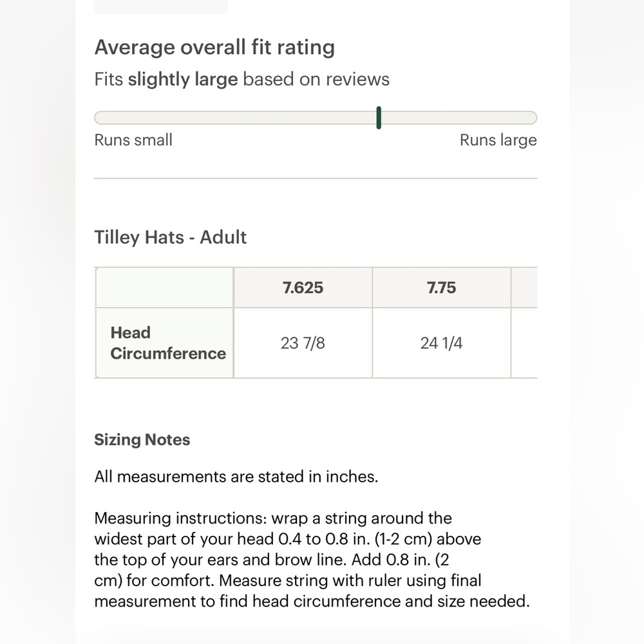This screenshot has width=644, height=644.
Task: Click 'Average overall fit rating' heading
Action: pyautogui.click(x=214, y=47)
